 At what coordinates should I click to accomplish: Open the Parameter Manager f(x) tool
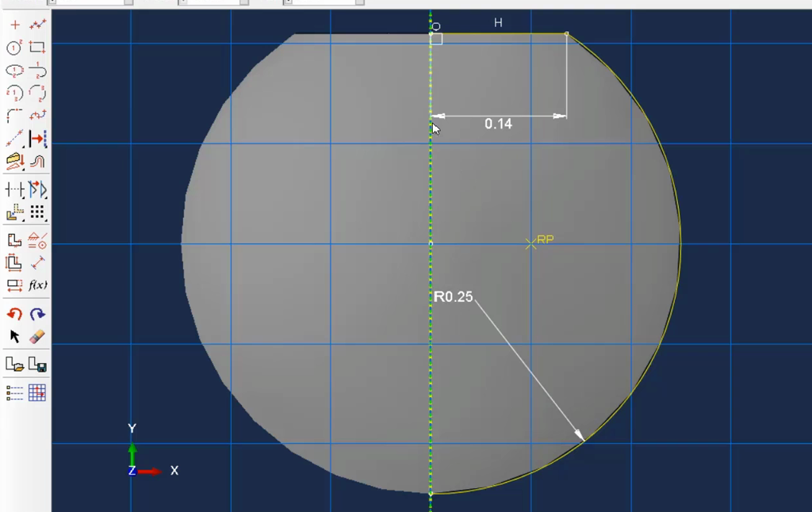[x=37, y=285]
